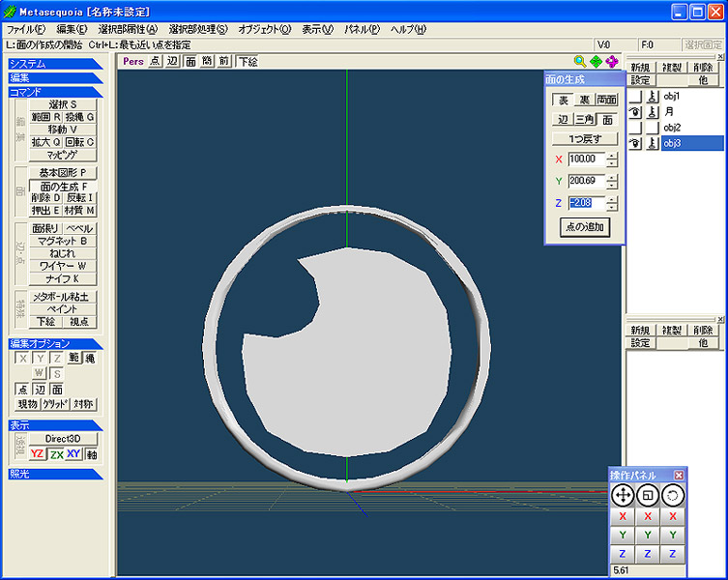Select 裏 back face option
This screenshot has width=728, height=580.
coord(585,100)
